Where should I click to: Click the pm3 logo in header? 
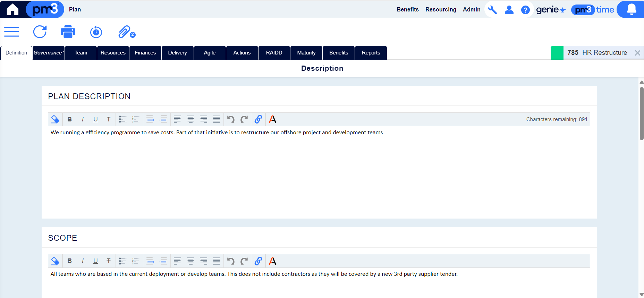pos(45,9)
